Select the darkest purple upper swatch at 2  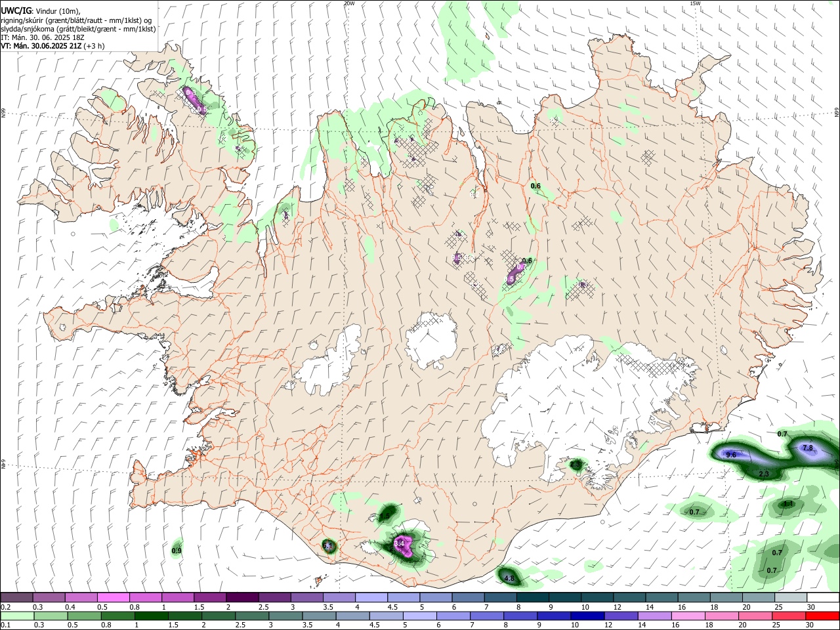point(242,597)
